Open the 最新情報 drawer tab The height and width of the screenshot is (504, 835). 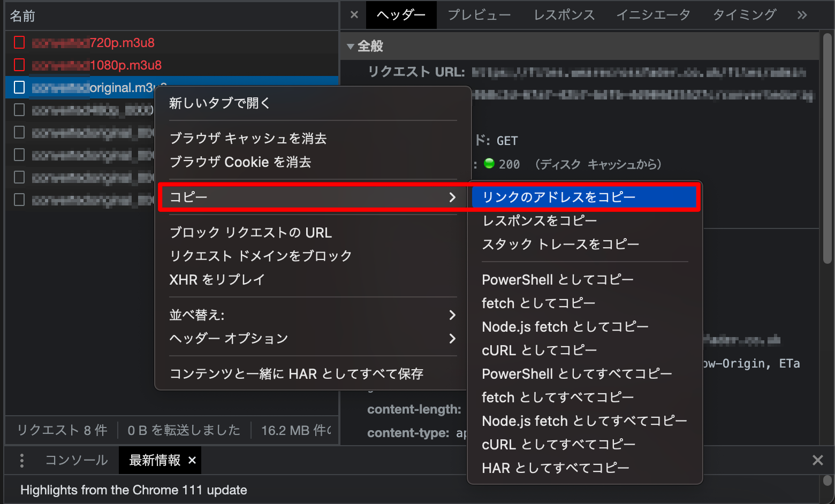pos(155,460)
